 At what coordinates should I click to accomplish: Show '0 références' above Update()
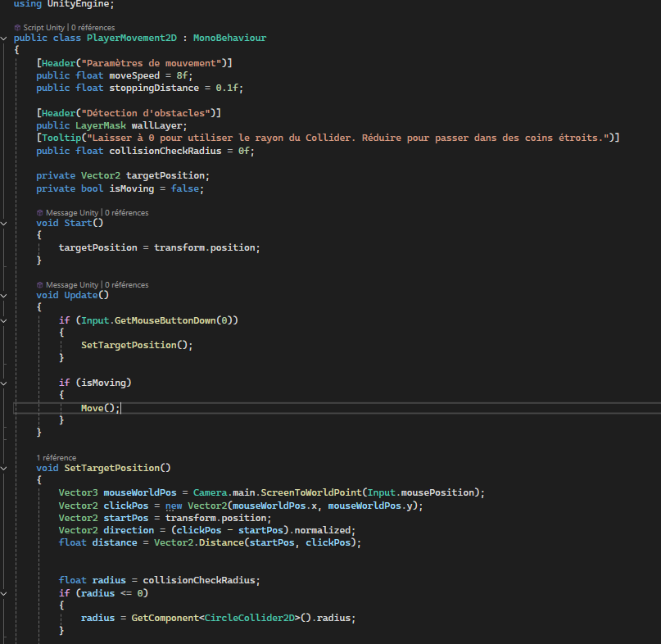(126, 284)
